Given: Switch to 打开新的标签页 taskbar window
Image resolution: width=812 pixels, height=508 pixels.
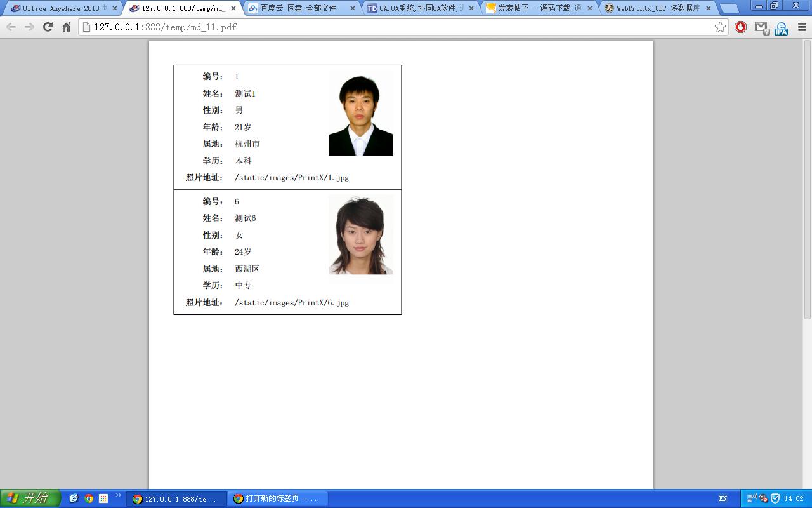Looking at the screenshot, I should (x=277, y=499).
